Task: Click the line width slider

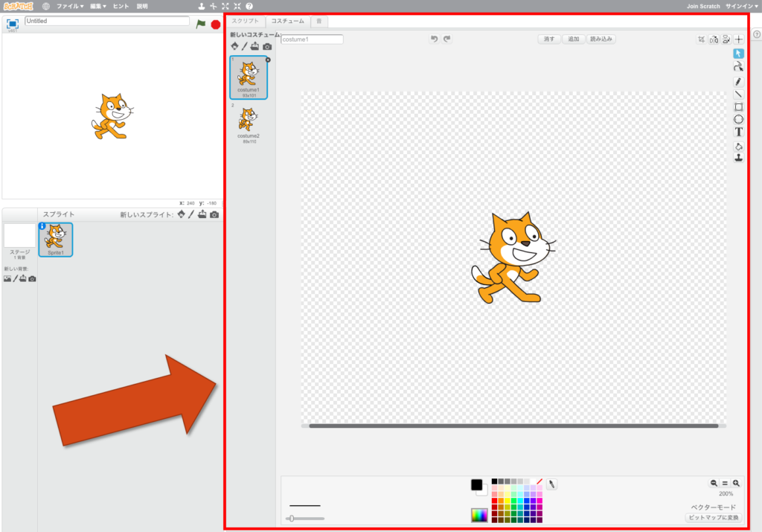Action: pyautogui.click(x=305, y=518)
